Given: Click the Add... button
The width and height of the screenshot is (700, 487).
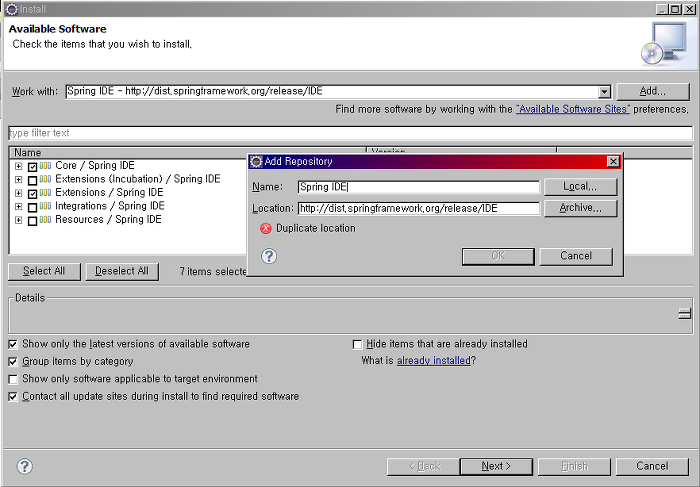Looking at the screenshot, I should click(653, 92).
